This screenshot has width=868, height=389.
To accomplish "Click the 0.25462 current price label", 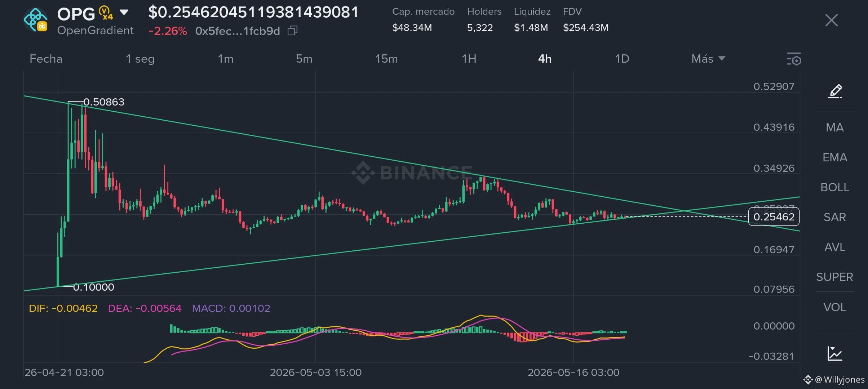I will point(774,217).
